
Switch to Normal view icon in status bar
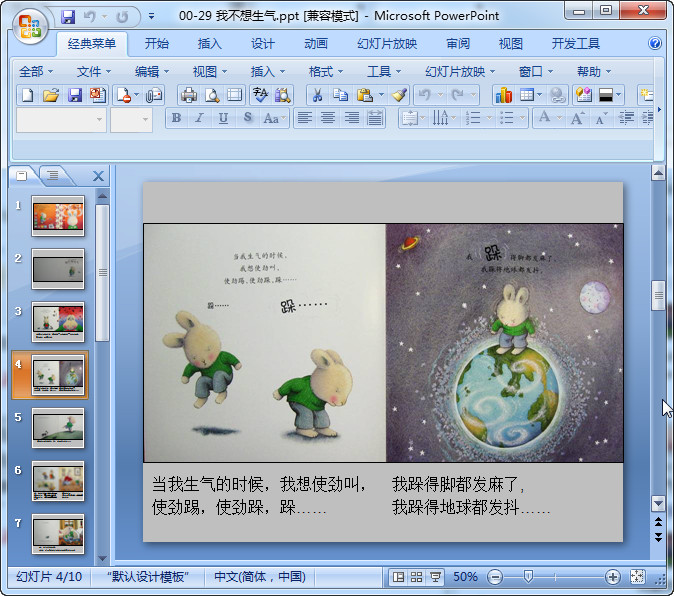(398, 577)
